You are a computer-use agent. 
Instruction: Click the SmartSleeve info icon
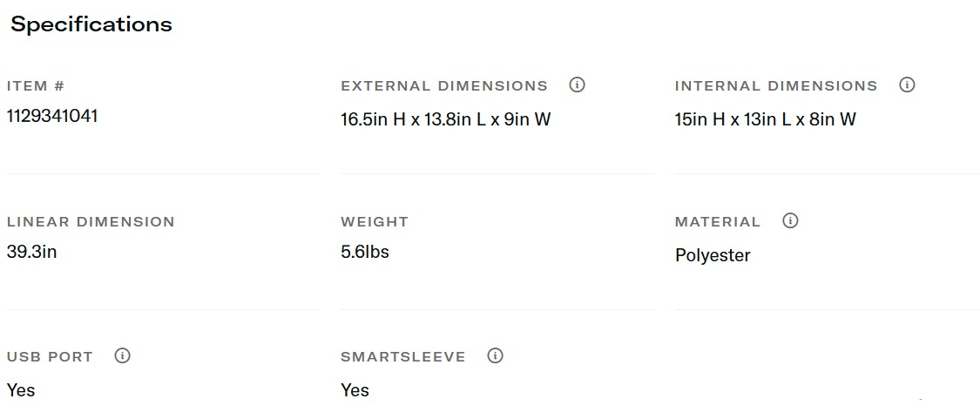click(496, 356)
